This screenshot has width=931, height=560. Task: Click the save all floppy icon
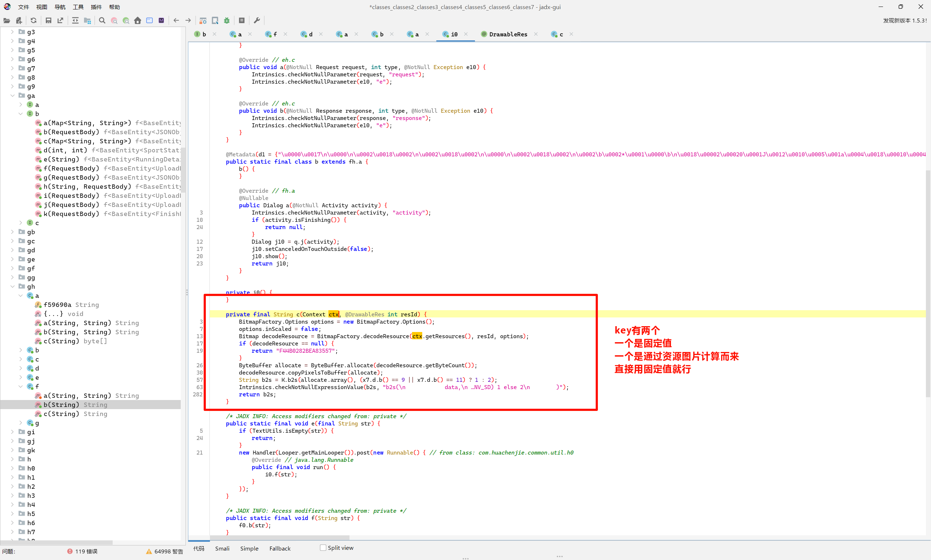[48, 20]
